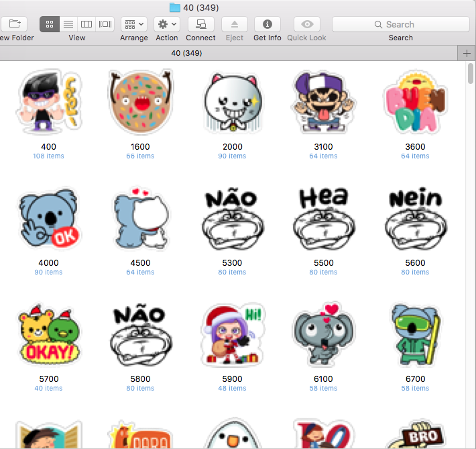Screen dimensions: 476x449
Task: Click the folder name label 4000
Action: (48, 263)
